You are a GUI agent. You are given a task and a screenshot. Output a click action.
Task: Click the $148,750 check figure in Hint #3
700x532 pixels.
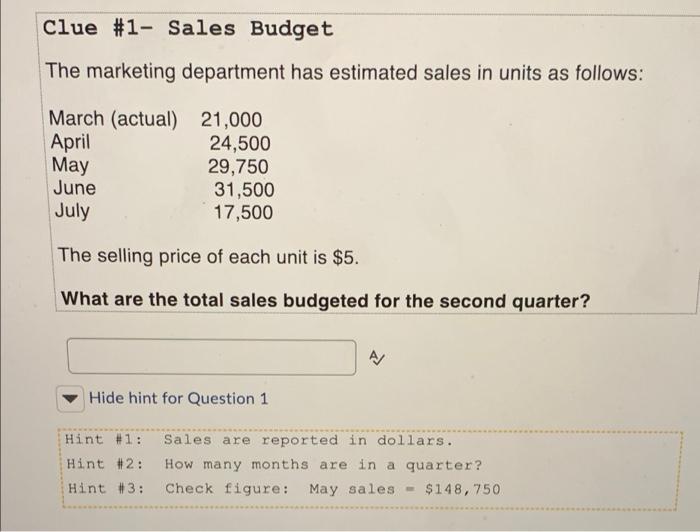(462, 489)
